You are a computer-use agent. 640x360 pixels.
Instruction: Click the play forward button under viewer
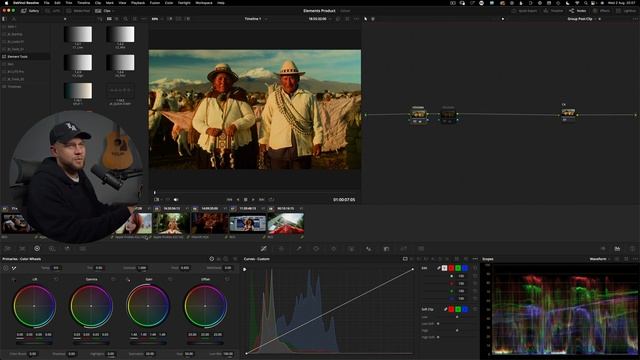point(253,200)
